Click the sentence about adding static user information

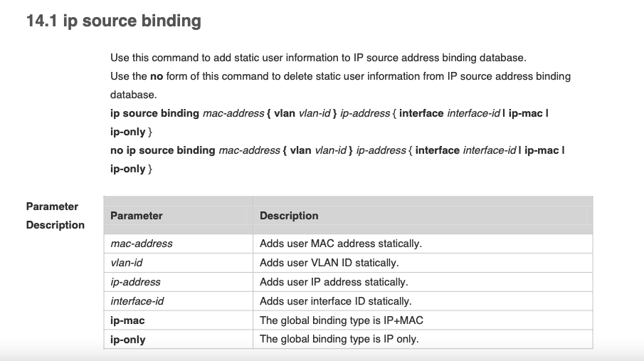coord(318,58)
